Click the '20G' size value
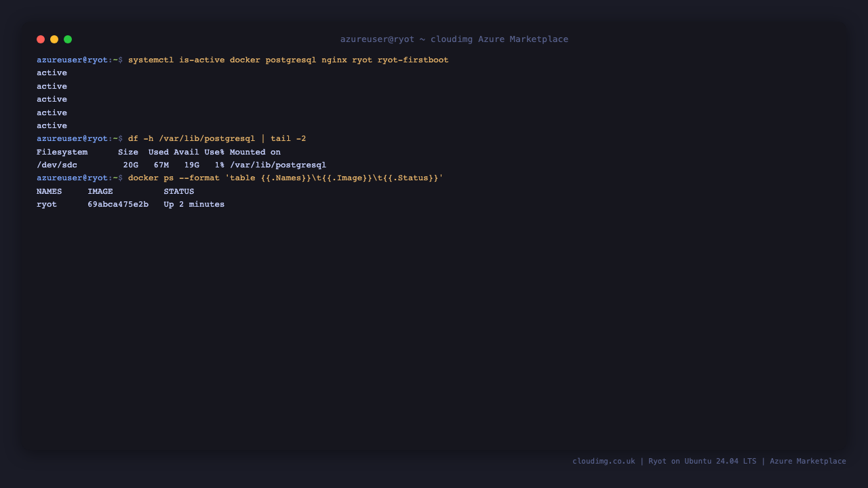This screenshot has height=488, width=868. 130,165
